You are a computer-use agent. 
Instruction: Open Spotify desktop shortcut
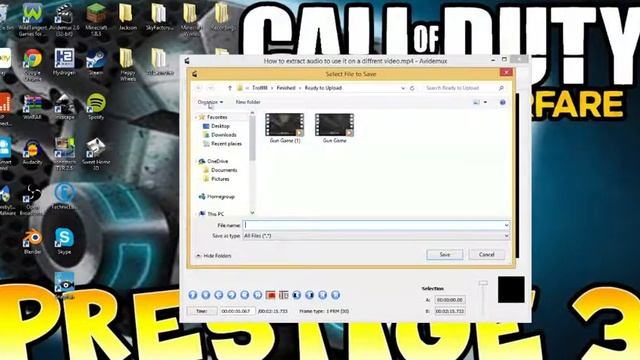(x=96, y=107)
